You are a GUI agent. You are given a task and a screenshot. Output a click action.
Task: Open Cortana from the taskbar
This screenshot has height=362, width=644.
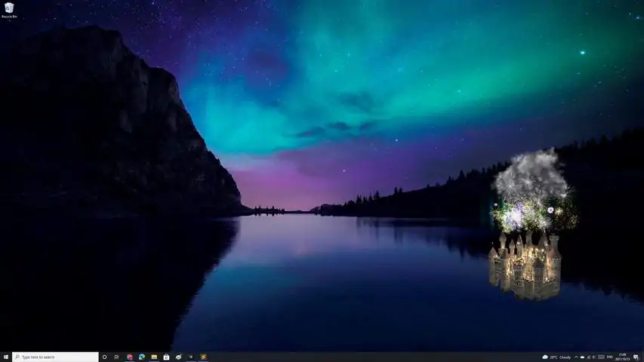point(104,357)
